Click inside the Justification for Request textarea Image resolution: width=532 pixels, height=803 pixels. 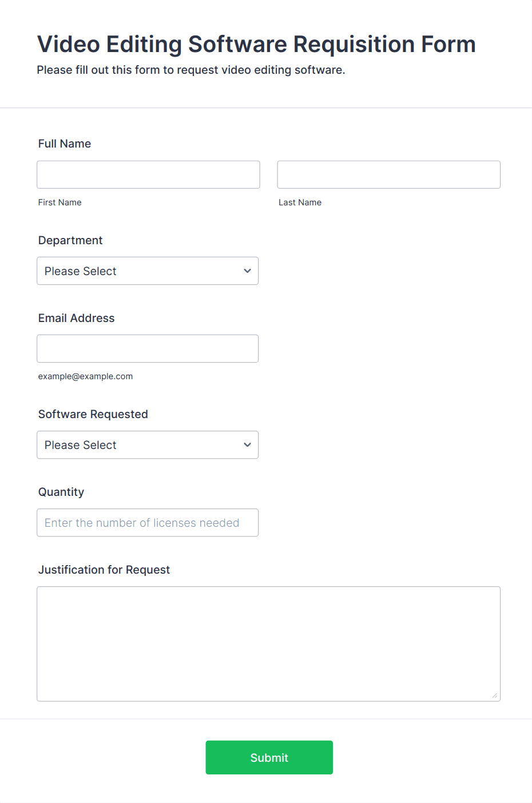point(268,643)
